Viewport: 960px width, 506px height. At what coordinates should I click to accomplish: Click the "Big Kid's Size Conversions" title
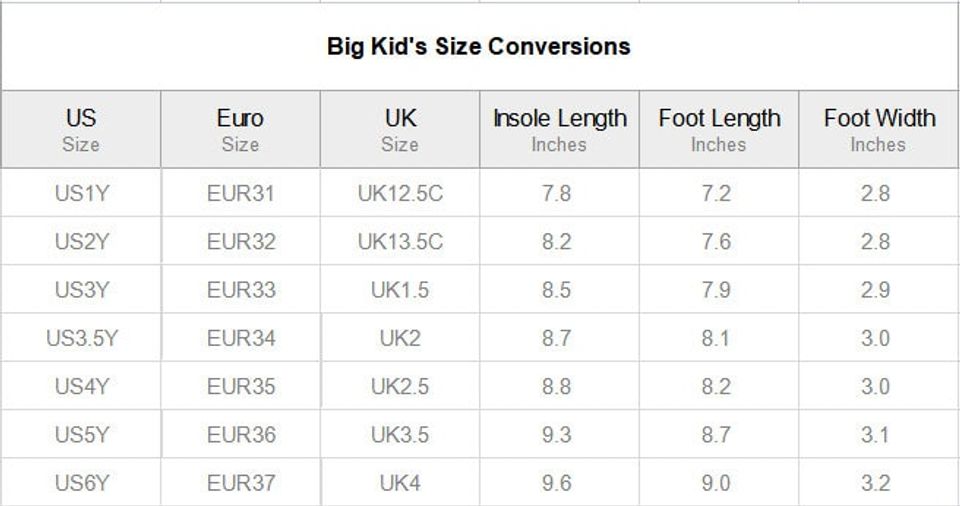coord(479,46)
